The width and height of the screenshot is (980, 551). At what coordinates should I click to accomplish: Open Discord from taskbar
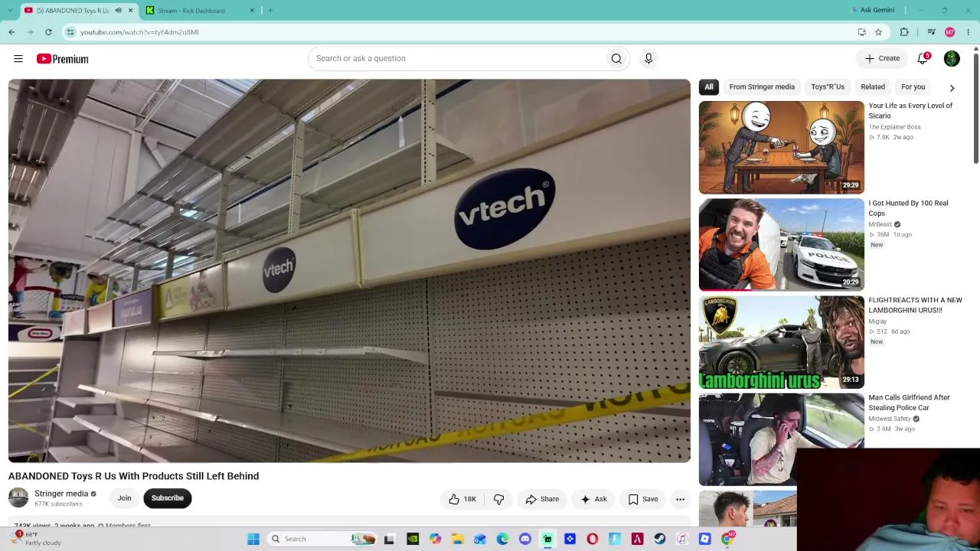[524, 539]
